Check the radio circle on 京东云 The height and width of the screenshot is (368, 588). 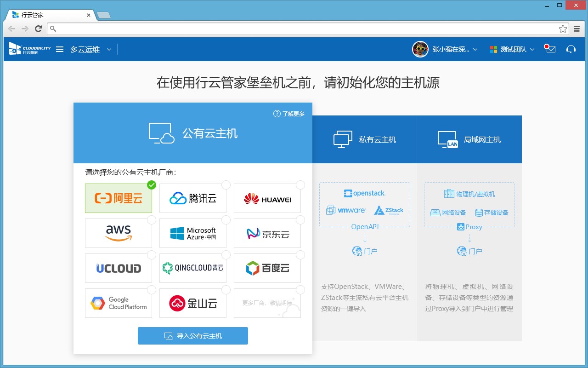tap(300, 220)
